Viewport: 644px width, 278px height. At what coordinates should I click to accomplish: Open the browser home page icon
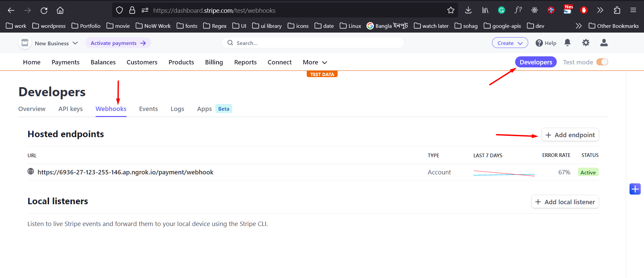coord(60,10)
